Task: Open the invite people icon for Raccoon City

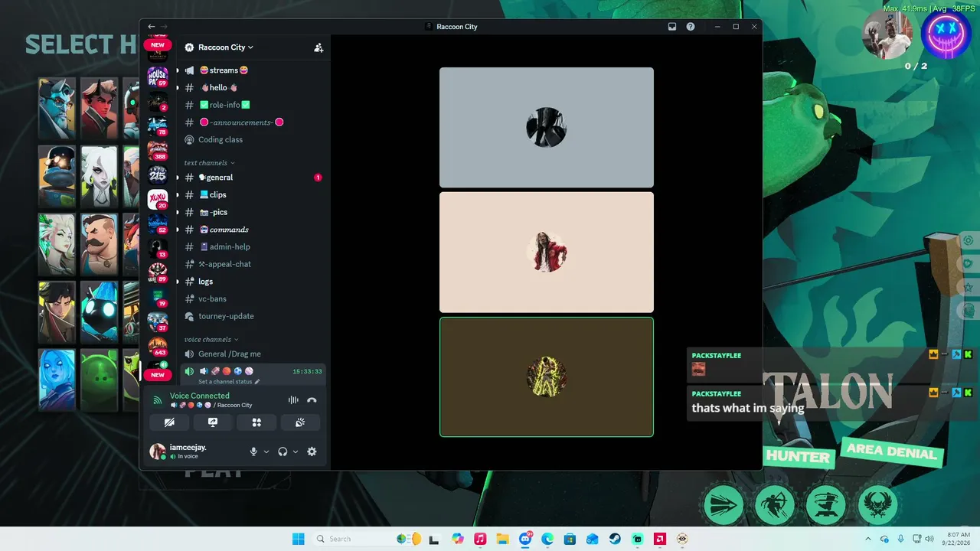Action: point(318,47)
